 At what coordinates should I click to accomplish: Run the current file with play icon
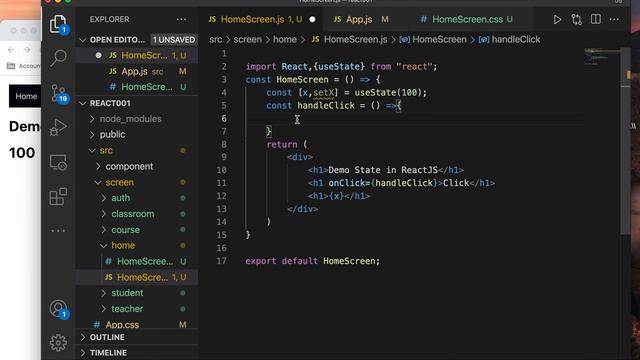[557, 19]
